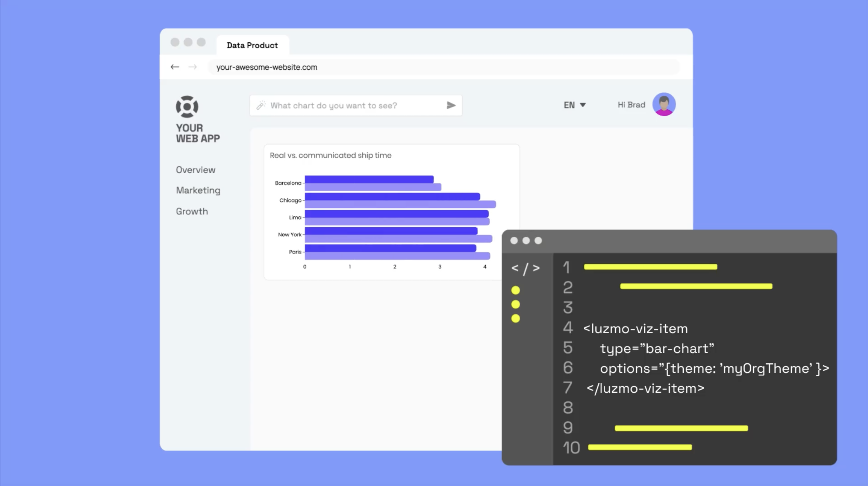Go to the Marketing page
Screen dimensions: 868x486
point(198,190)
